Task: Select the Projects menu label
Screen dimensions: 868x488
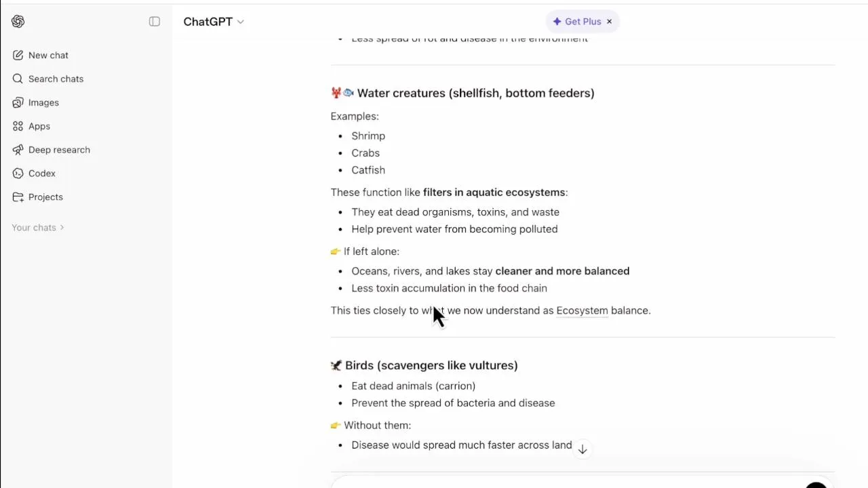Action: [x=45, y=197]
